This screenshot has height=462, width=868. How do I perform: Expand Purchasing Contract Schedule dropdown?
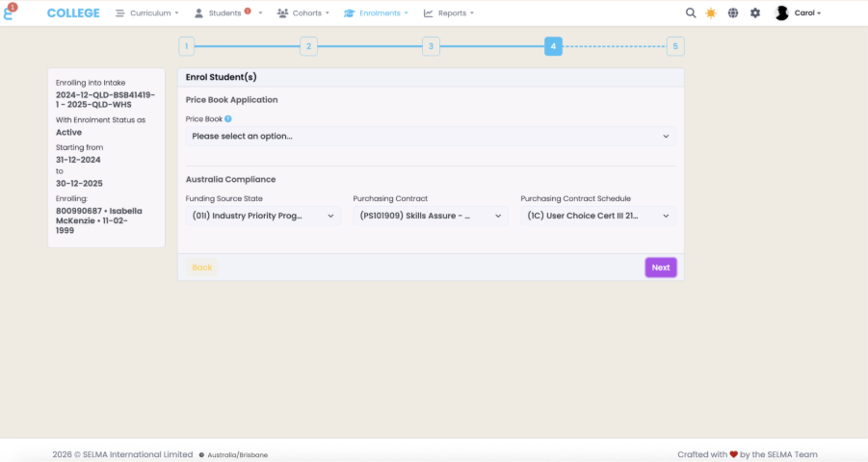coord(597,217)
